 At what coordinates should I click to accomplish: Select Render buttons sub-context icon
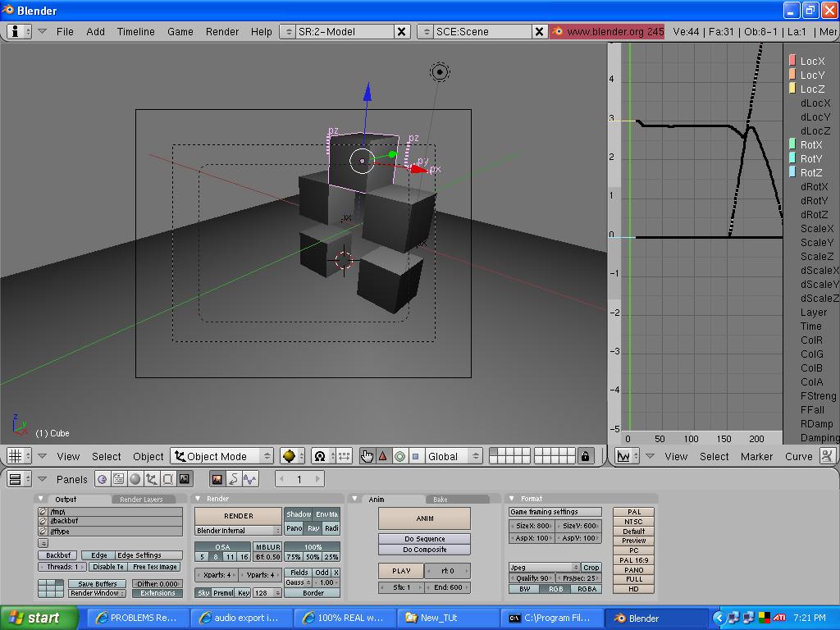pos(217,479)
